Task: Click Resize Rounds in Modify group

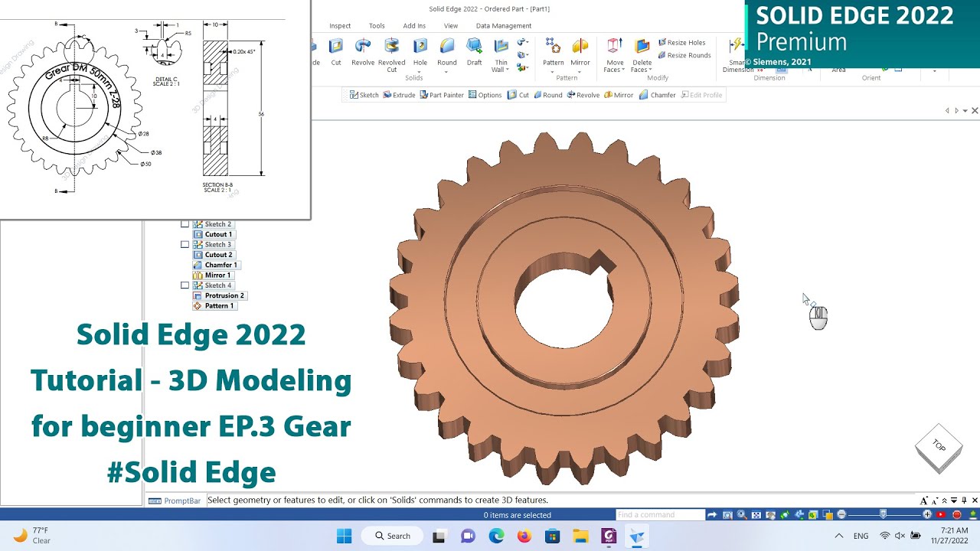Action: tap(684, 55)
